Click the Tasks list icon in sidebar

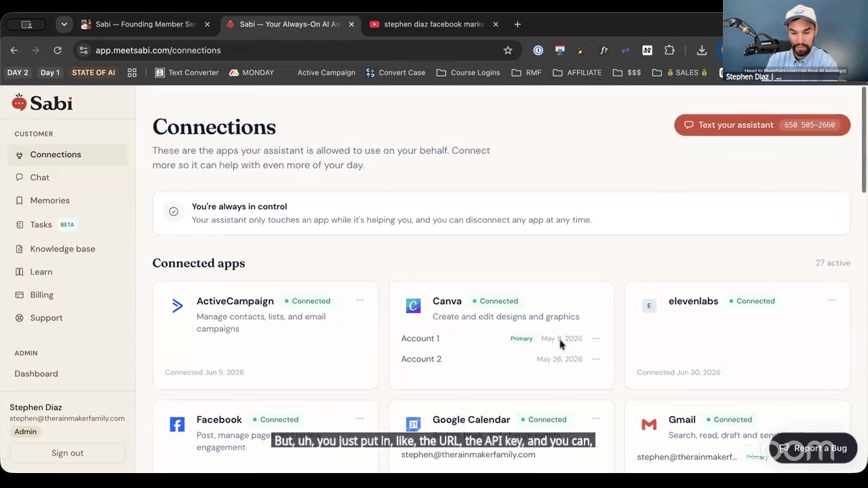tap(19, 224)
